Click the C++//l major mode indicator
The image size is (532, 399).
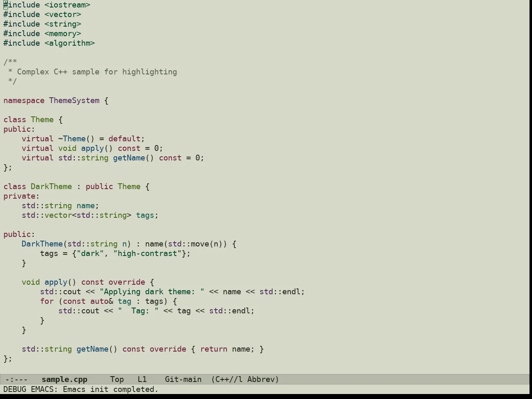[x=227, y=379]
